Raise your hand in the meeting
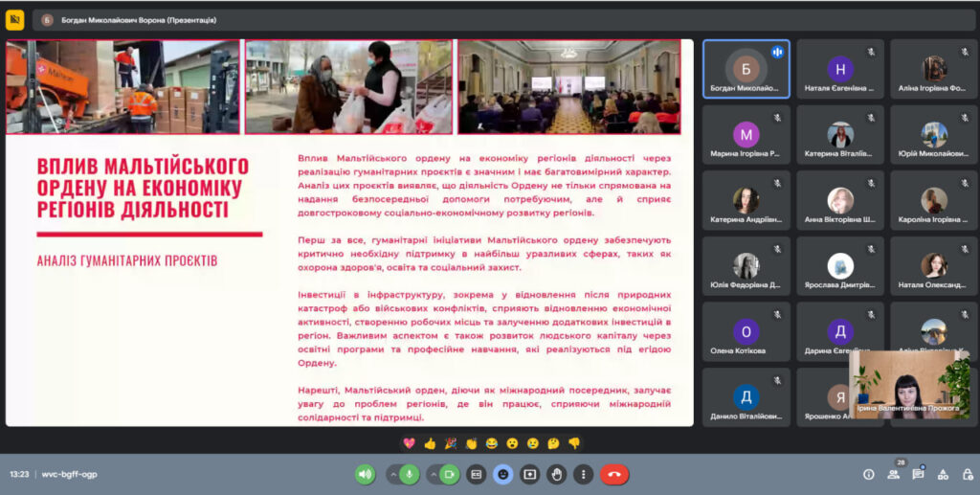Screen dimensions: 980x495 [556, 474]
